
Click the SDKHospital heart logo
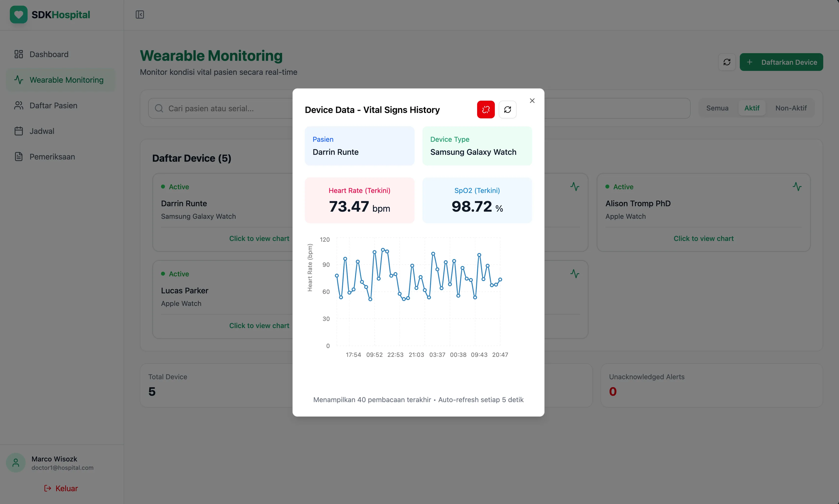pos(19,15)
